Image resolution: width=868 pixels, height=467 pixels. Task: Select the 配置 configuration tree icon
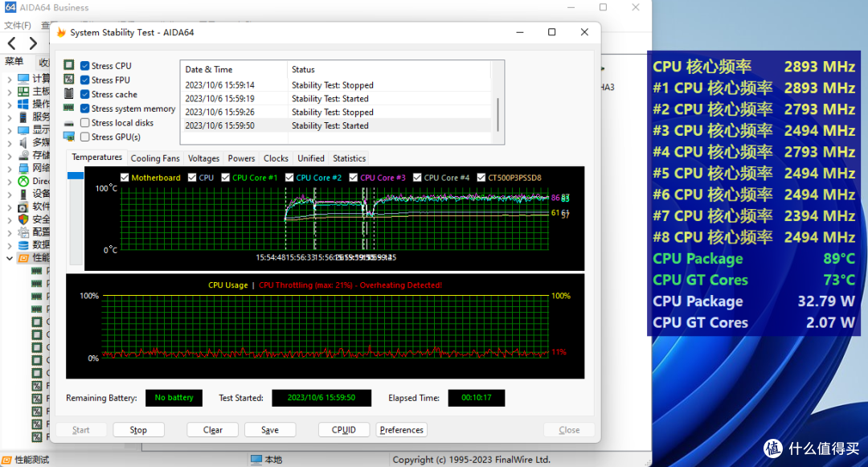click(x=23, y=231)
